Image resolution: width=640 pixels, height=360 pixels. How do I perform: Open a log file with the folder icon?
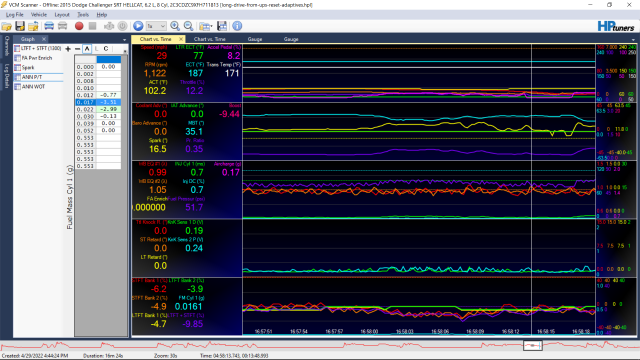click(x=7, y=26)
